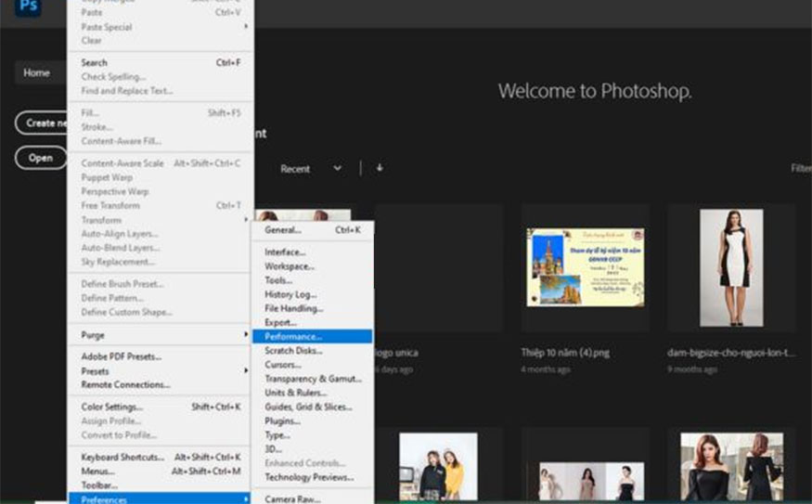The width and height of the screenshot is (812, 504).
Task: Choose Toolbar... in Edit menu
Action: [x=161, y=485]
